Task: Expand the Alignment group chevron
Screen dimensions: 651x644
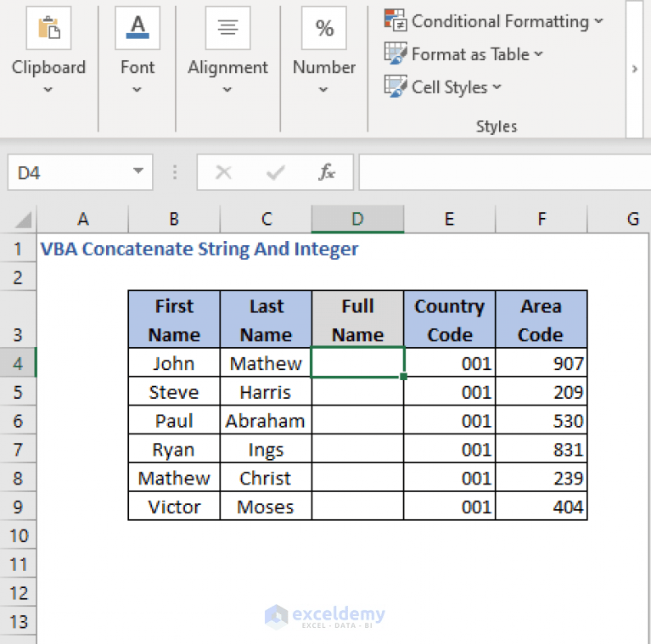Action: pyautogui.click(x=227, y=90)
